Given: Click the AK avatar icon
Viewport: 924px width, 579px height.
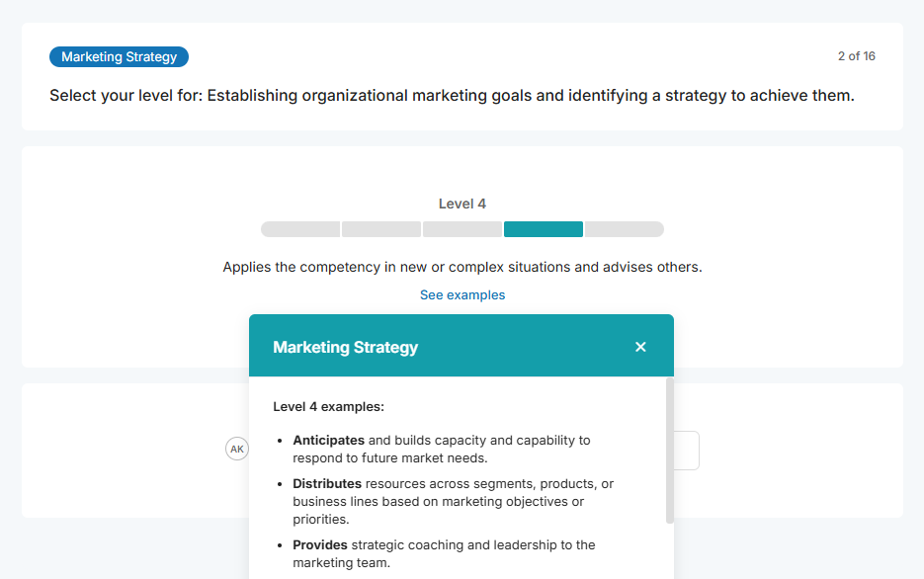Looking at the screenshot, I should click(236, 449).
